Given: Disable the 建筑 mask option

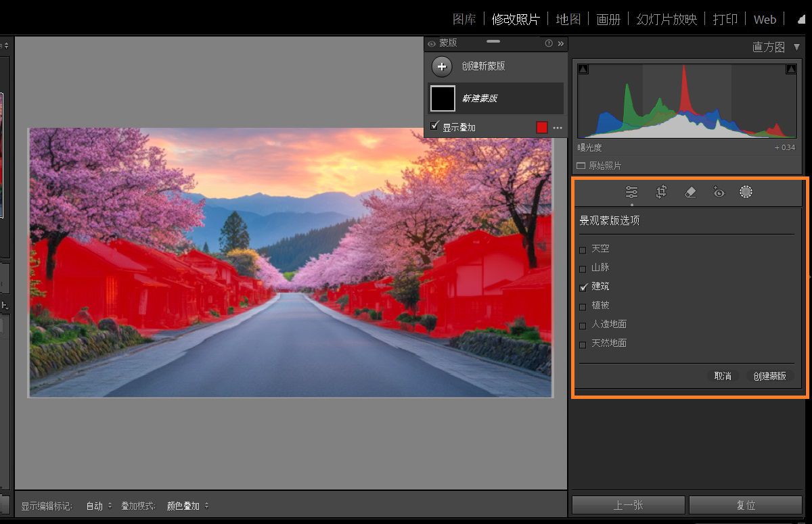Looking at the screenshot, I should 583,287.
